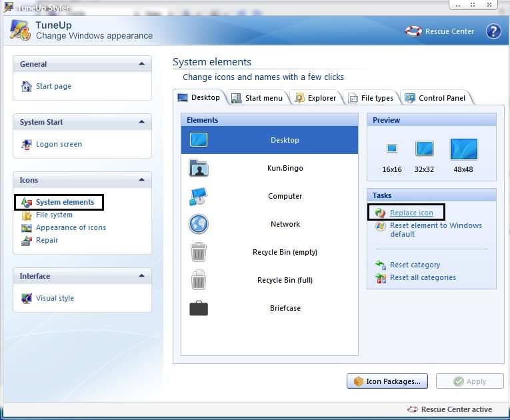
Task: Click the Appearance of icons picture icon
Action: (27, 228)
